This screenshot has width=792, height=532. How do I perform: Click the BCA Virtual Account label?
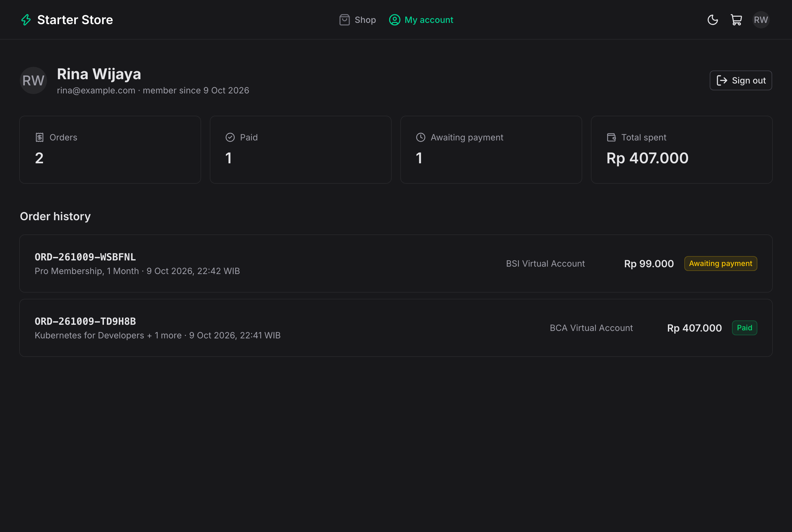(x=591, y=328)
